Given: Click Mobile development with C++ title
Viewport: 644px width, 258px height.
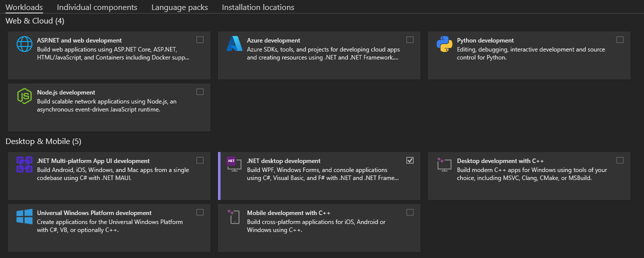Looking at the screenshot, I should pyautogui.click(x=289, y=213).
